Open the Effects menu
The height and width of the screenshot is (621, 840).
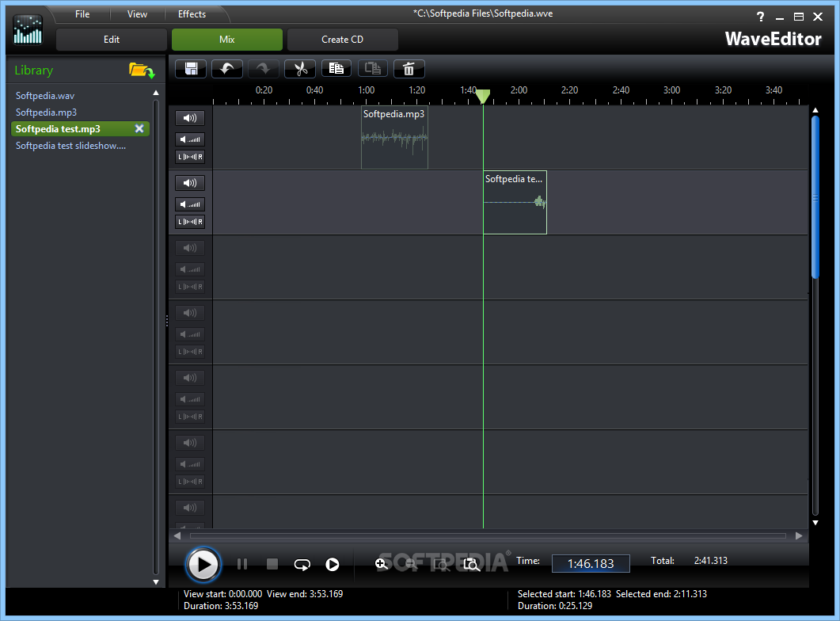point(192,14)
